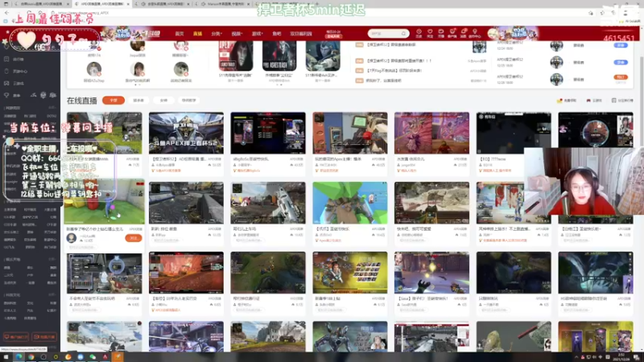
Task: Open the notification center icon on the taskbar
Action: tap(637, 357)
